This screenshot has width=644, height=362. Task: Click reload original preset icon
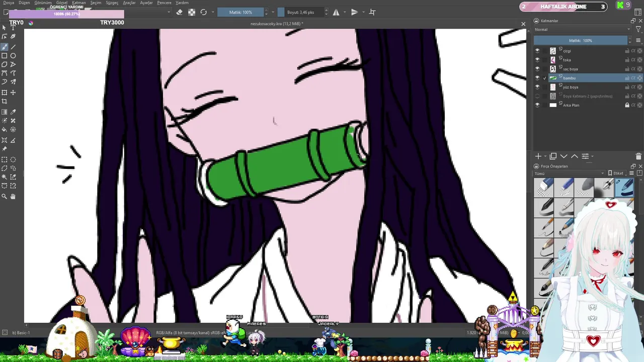(x=204, y=12)
